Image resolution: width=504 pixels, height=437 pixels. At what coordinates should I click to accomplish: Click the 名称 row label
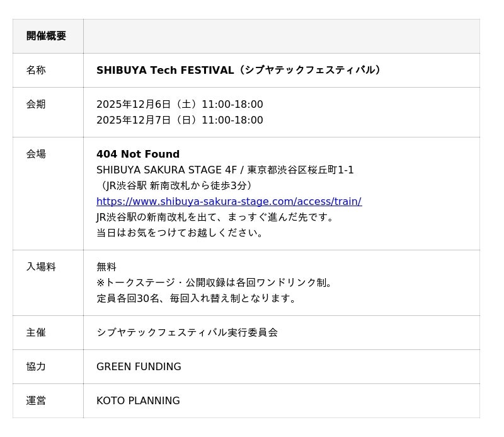(x=36, y=70)
